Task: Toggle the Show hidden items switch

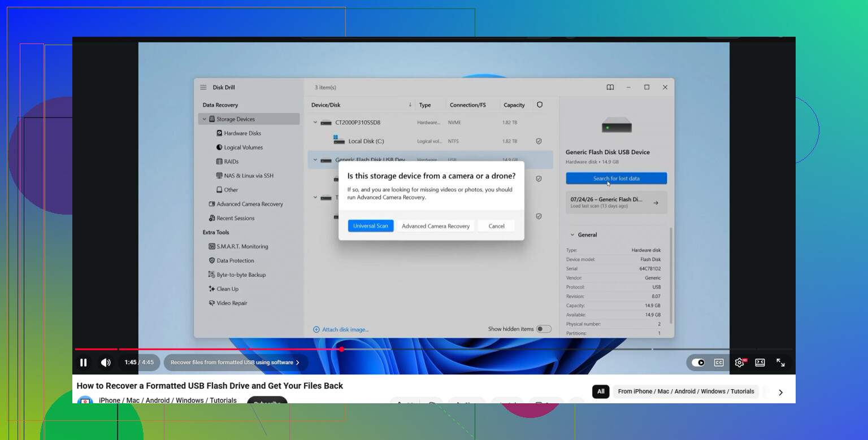Action: click(544, 329)
